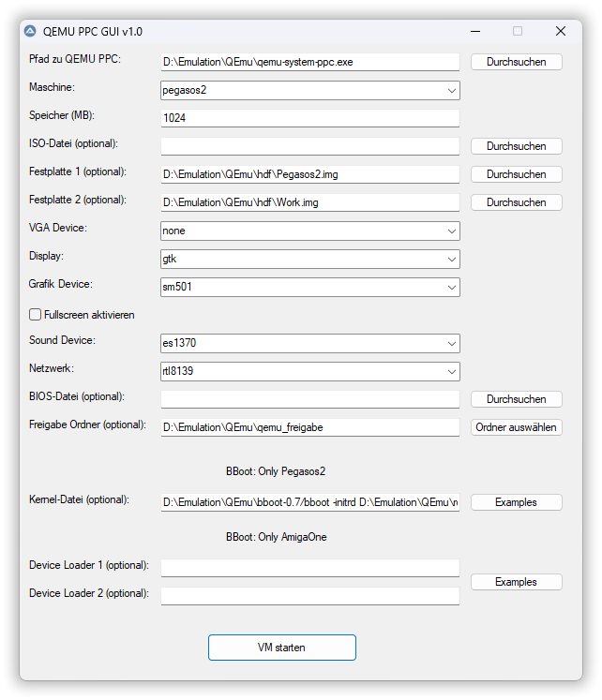Click Durchsuchen next to Festplatte 1

pos(516,174)
